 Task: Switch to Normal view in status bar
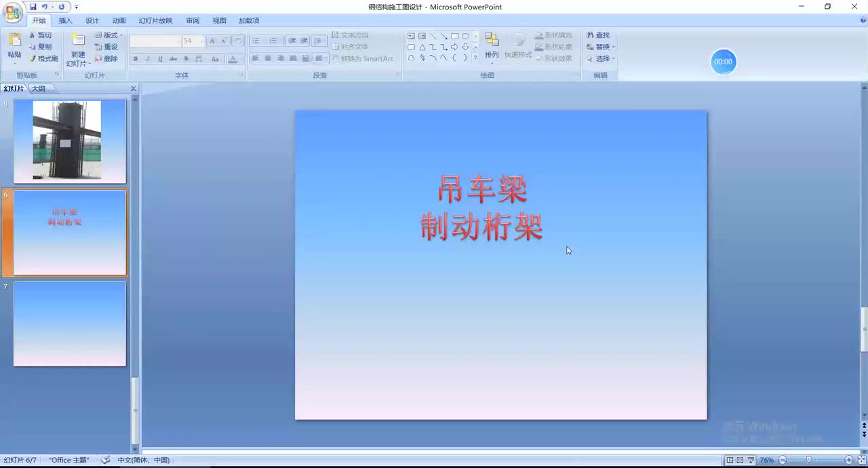(730, 460)
